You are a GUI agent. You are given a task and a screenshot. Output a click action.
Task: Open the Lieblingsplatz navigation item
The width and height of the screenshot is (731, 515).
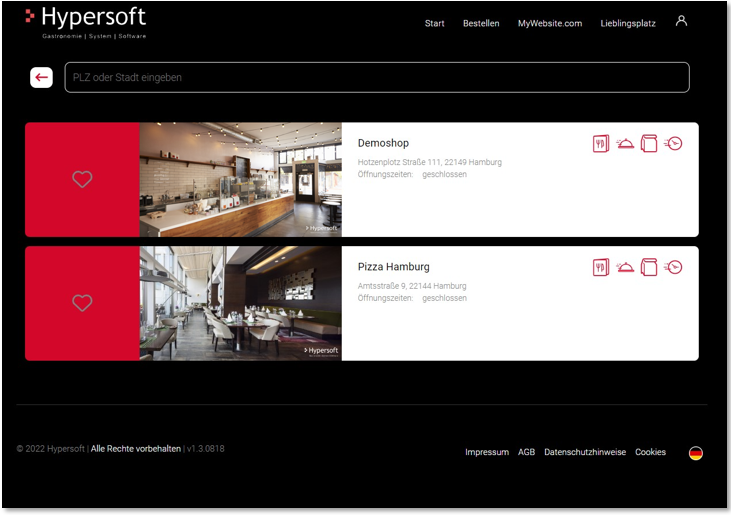coord(628,23)
